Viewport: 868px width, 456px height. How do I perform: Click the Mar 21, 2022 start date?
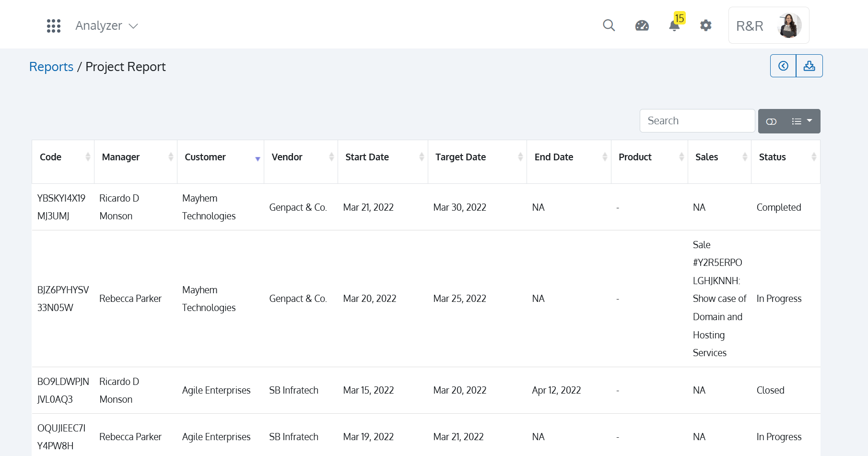tap(368, 207)
